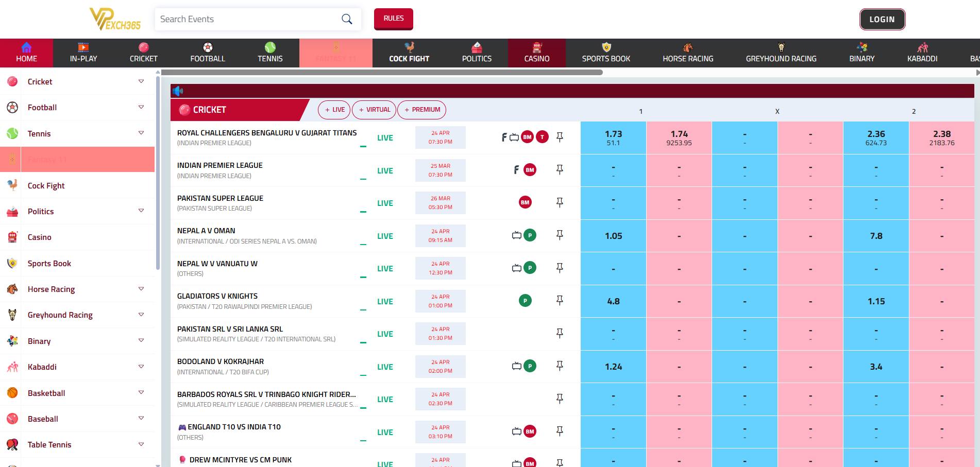Pin the Bodoland v Kokrajhar match
Viewport: 980px width, 467px height.
(560, 366)
